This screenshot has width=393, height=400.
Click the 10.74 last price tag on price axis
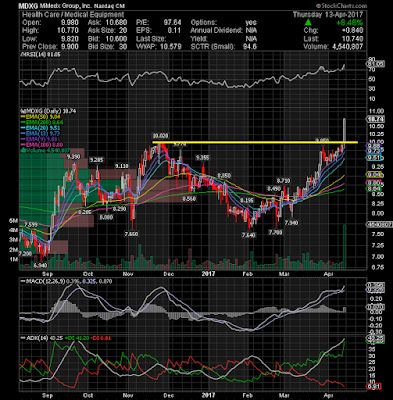375,119
